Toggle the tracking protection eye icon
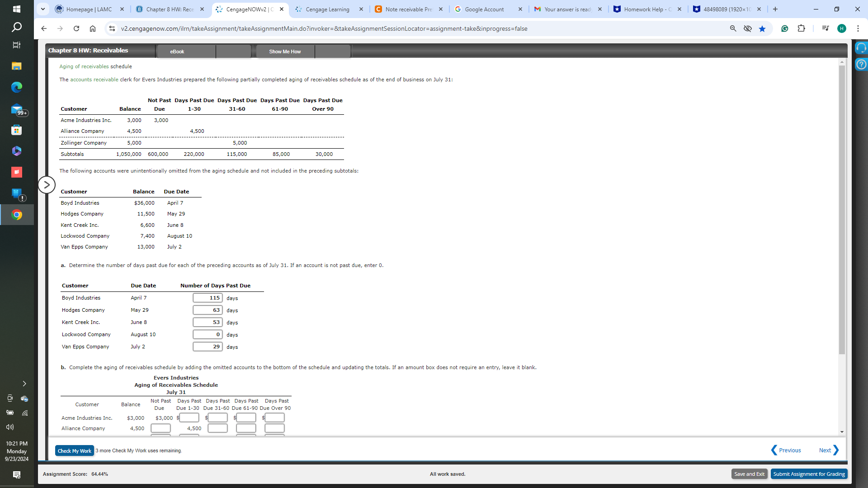Screen dimensions: 868x488 point(748,28)
